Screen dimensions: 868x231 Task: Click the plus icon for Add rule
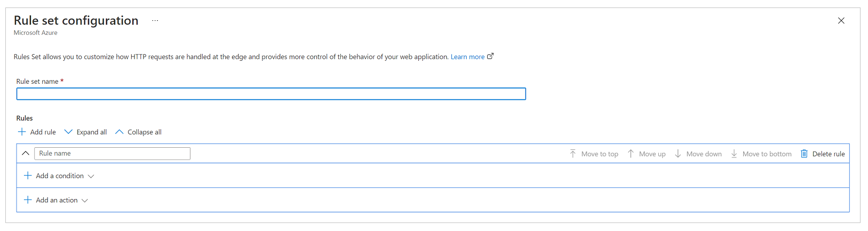[x=22, y=132]
